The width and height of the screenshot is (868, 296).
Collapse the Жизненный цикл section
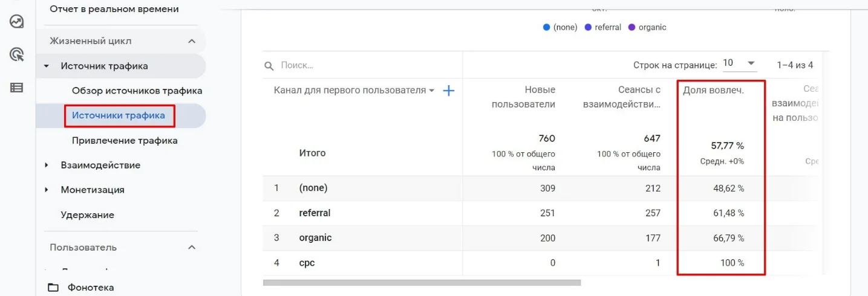[192, 41]
